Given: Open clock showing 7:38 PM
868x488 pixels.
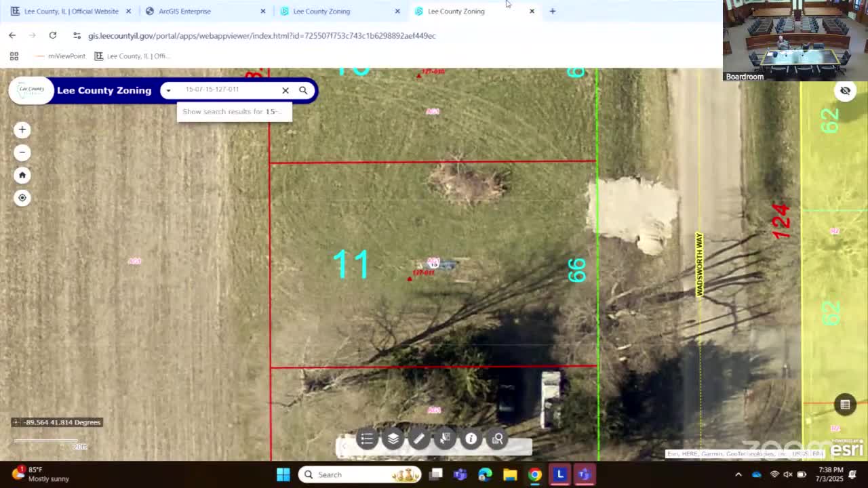Looking at the screenshot, I should [x=831, y=474].
